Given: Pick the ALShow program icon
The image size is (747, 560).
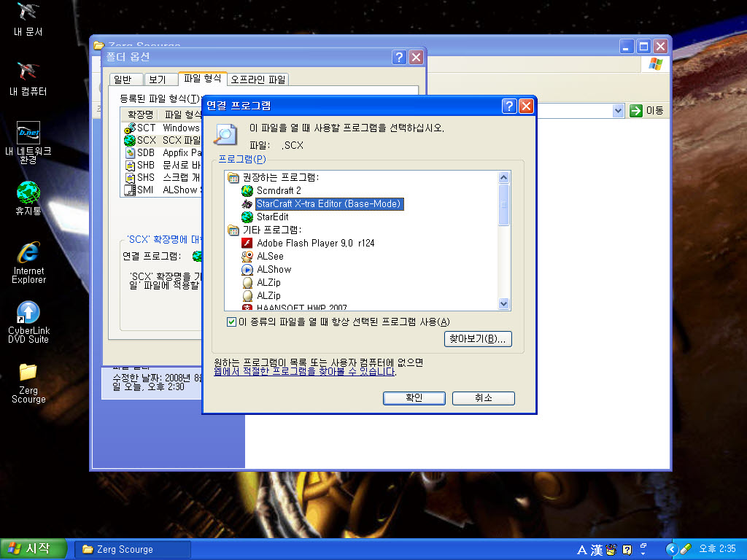Looking at the screenshot, I should click(247, 270).
